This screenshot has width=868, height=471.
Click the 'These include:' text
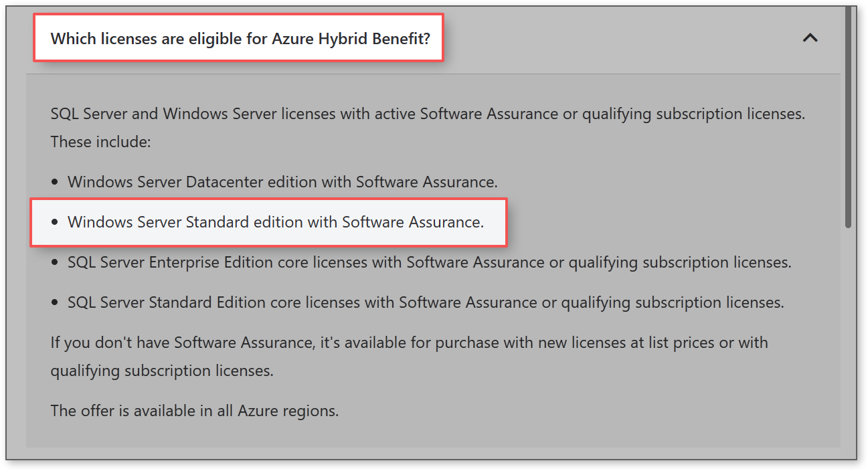click(101, 142)
